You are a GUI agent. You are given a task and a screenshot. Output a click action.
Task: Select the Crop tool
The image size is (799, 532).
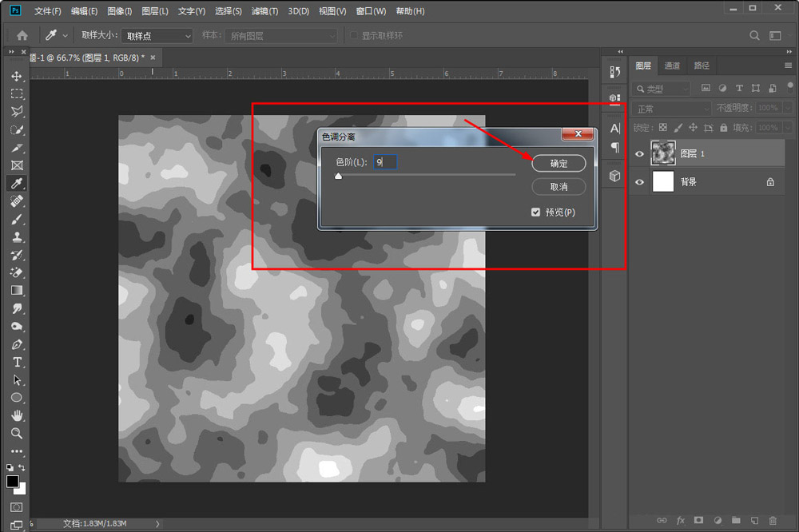coord(17,147)
